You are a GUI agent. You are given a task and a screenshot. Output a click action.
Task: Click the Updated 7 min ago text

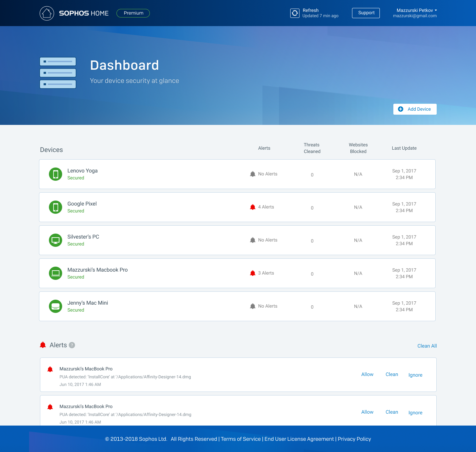[x=320, y=16]
